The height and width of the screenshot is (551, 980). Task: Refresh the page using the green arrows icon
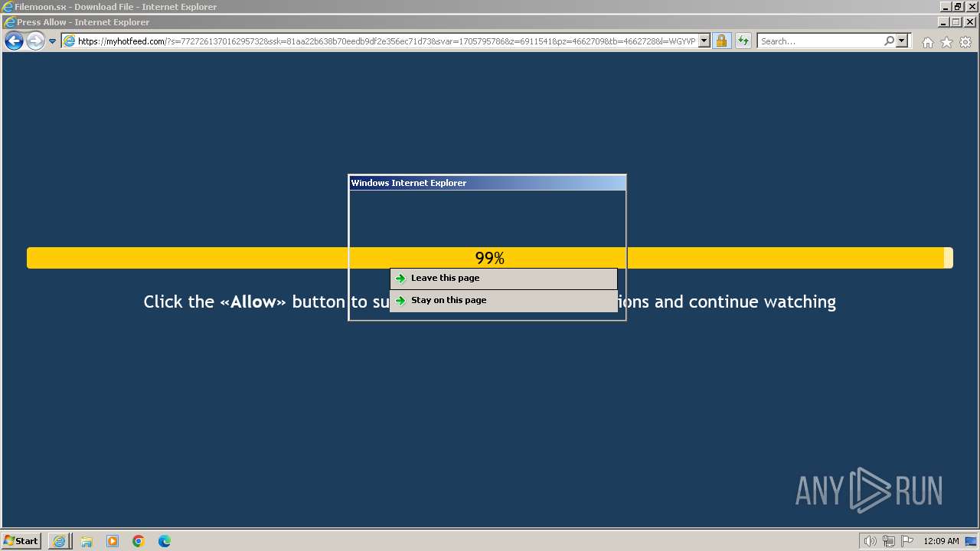[743, 41]
